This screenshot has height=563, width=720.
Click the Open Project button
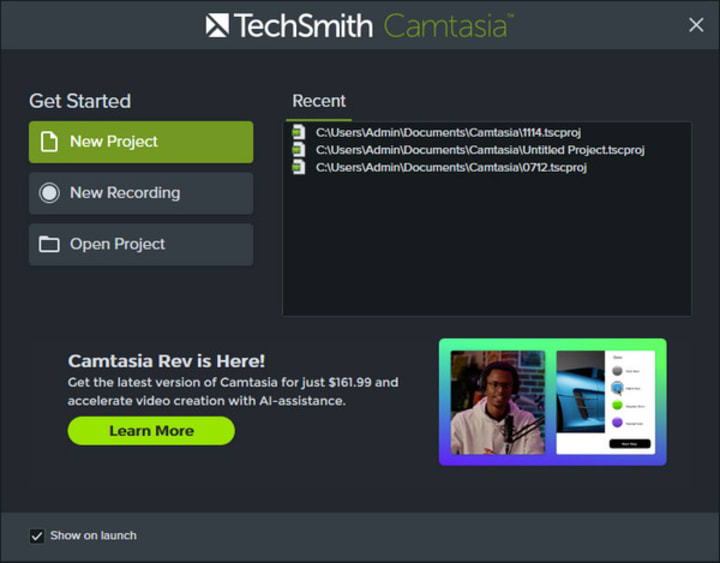[141, 244]
